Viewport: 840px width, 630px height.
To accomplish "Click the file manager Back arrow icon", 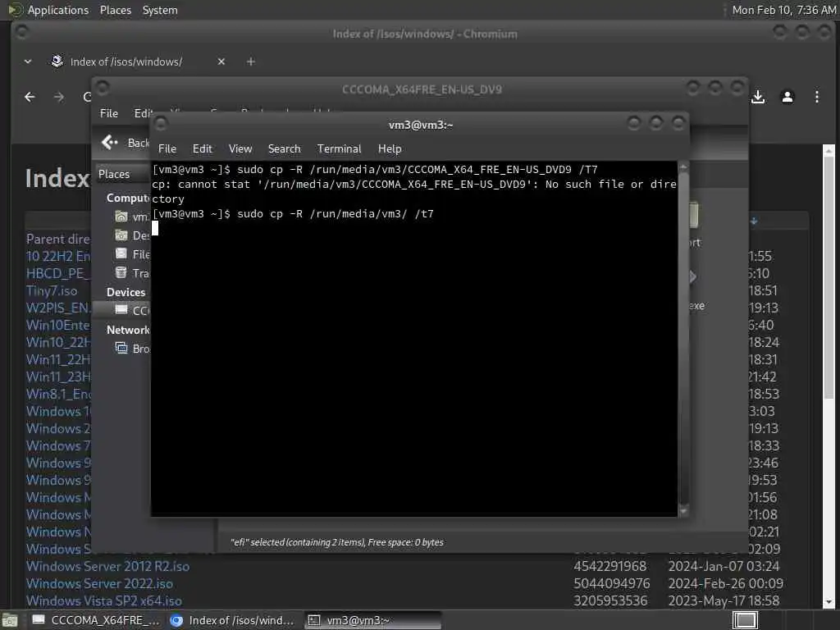I will [109, 142].
